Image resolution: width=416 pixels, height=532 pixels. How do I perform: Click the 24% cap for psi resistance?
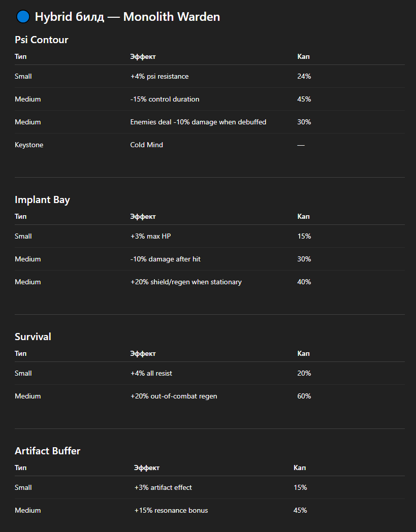304,76
